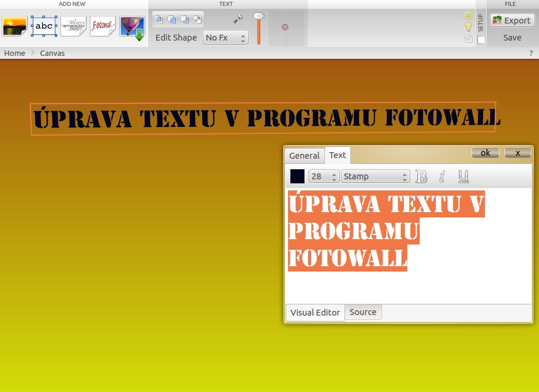Viewport: 539px width, 392px height.
Task: Select the Text tab in the dialog
Action: pos(337,155)
